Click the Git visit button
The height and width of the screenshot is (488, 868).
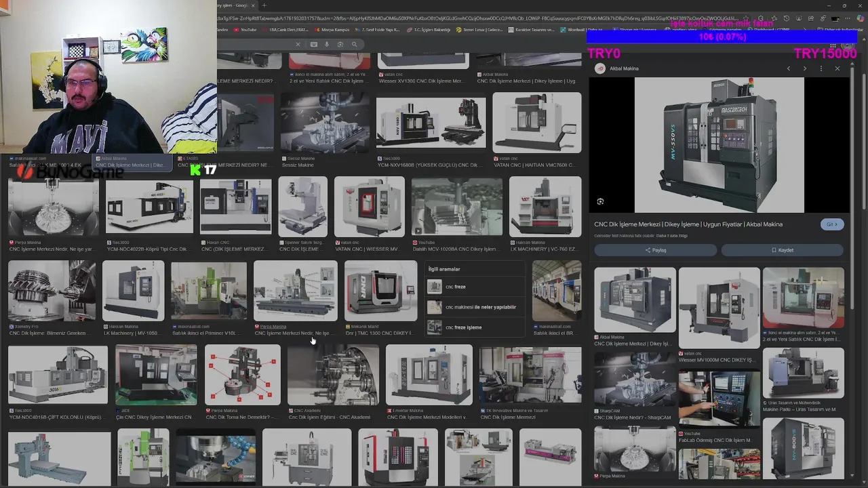832,224
